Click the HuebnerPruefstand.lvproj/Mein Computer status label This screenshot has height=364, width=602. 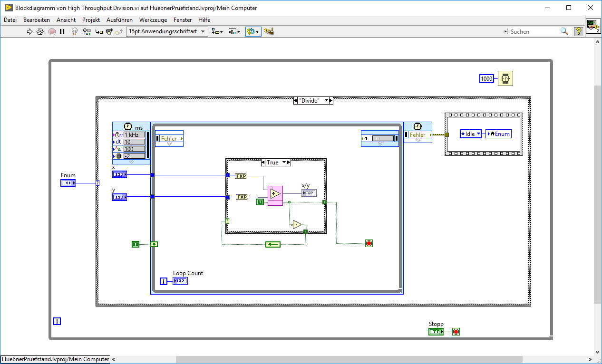(55, 359)
